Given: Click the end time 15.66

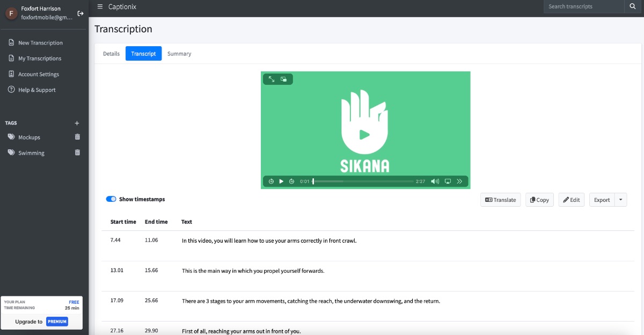Looking at the screenshot, I should pyautogui.click(x=151, y=270).
